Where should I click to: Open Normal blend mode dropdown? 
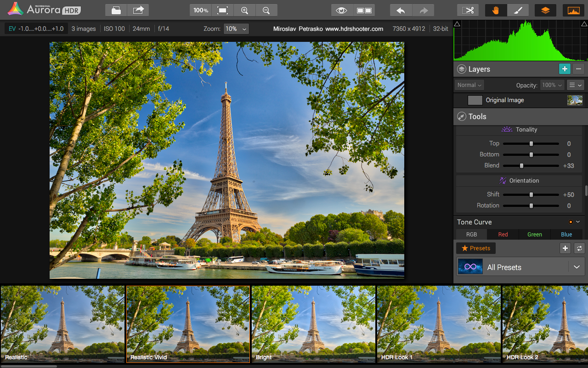coord(469,85)
